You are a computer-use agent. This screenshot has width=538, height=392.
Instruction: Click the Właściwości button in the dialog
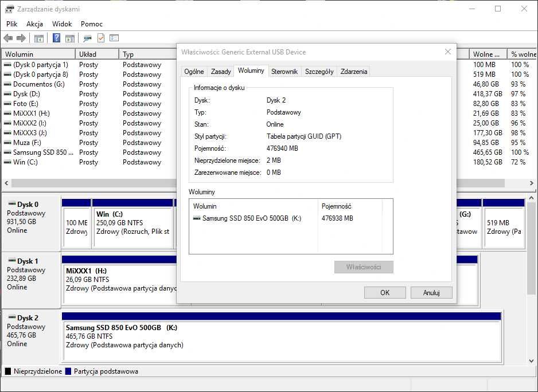pyautogui.click(x=364, y=267)
